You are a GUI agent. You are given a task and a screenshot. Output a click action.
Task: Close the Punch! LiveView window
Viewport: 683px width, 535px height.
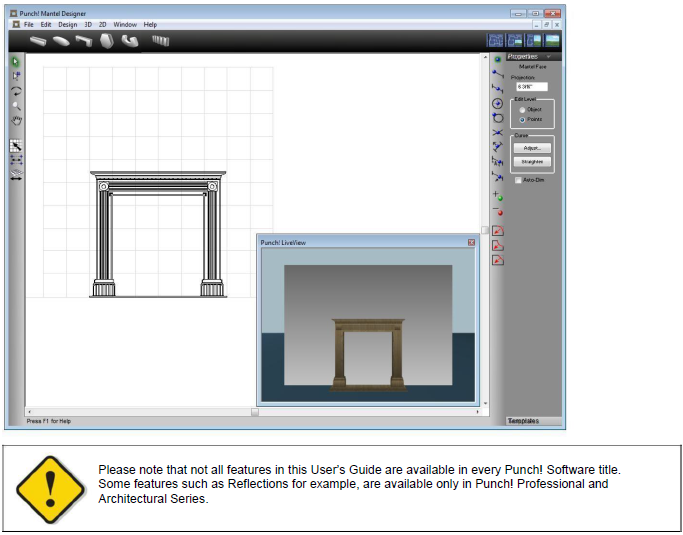pyautogui.click(x=471, y=243)
